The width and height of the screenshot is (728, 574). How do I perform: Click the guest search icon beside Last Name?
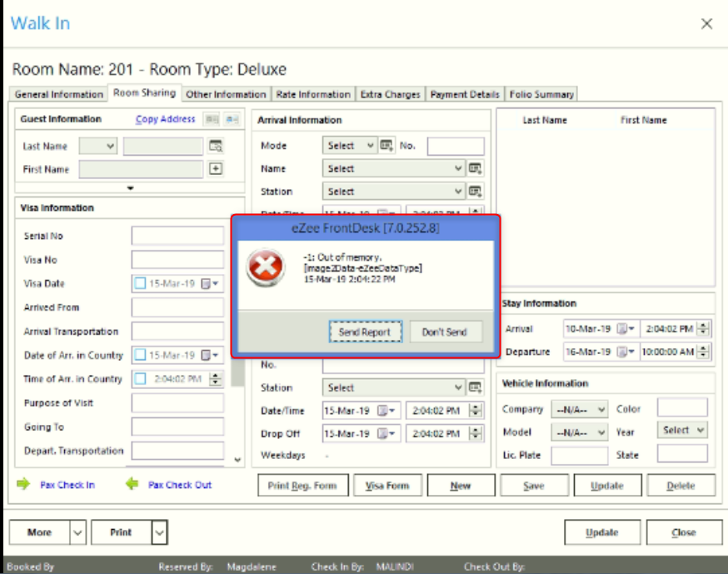click(x=216, y=146)
